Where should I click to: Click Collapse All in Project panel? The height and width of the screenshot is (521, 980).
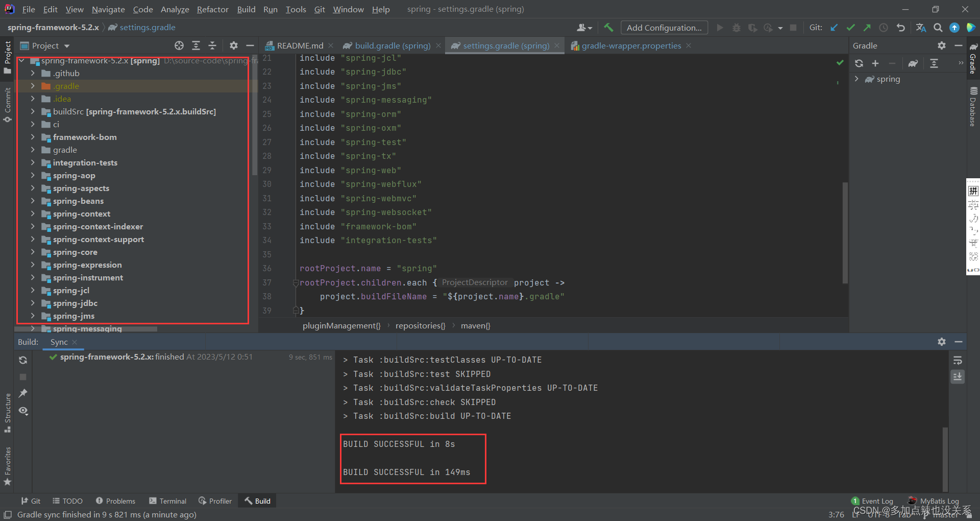212,45
